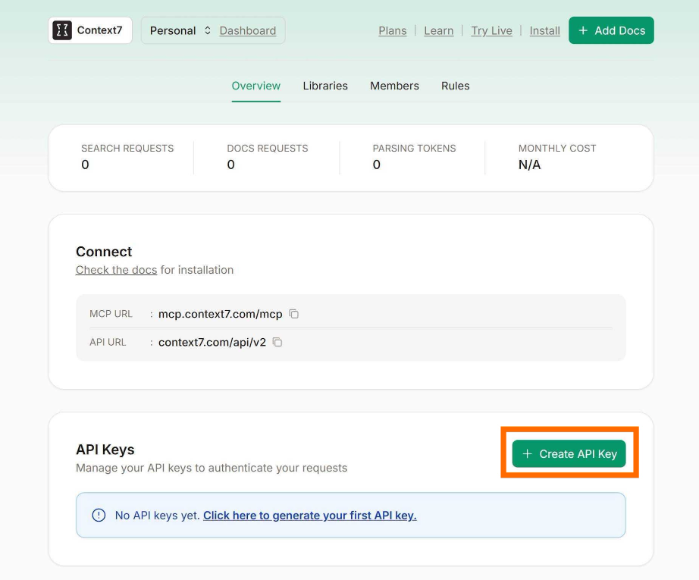The height and width of the screenshot is (580, 699).
Task: Click the info icon in API keys notice
Action: [x=98, y=516]
